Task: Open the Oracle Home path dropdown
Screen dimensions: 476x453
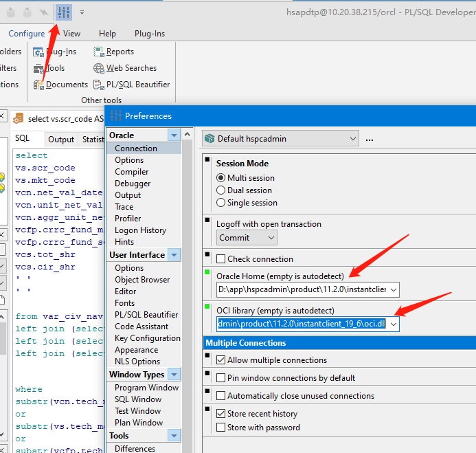Action: click(394, 289)
